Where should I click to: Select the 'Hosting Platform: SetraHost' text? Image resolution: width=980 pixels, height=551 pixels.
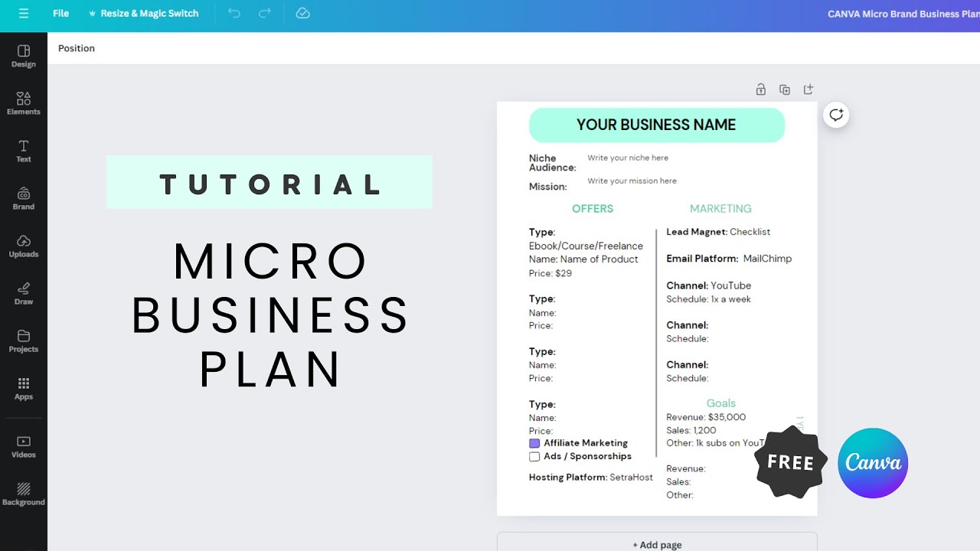coord(591,478)
